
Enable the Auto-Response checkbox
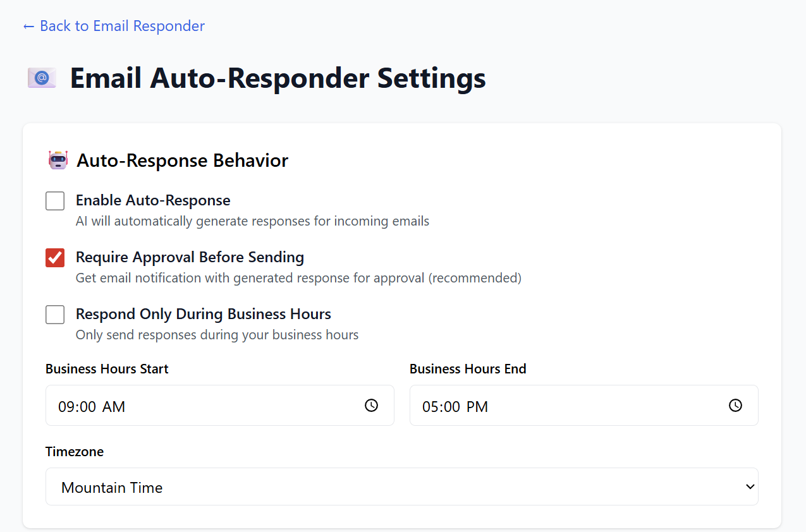pos(55,201)
